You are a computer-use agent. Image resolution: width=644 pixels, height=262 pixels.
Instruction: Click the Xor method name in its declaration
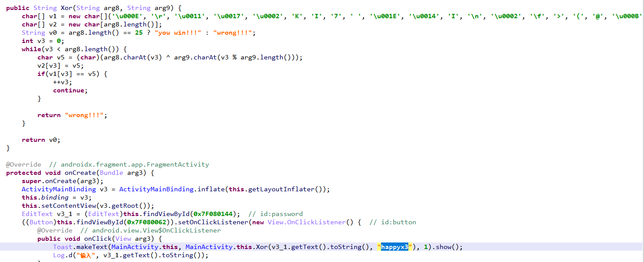(x=66, y=8)
